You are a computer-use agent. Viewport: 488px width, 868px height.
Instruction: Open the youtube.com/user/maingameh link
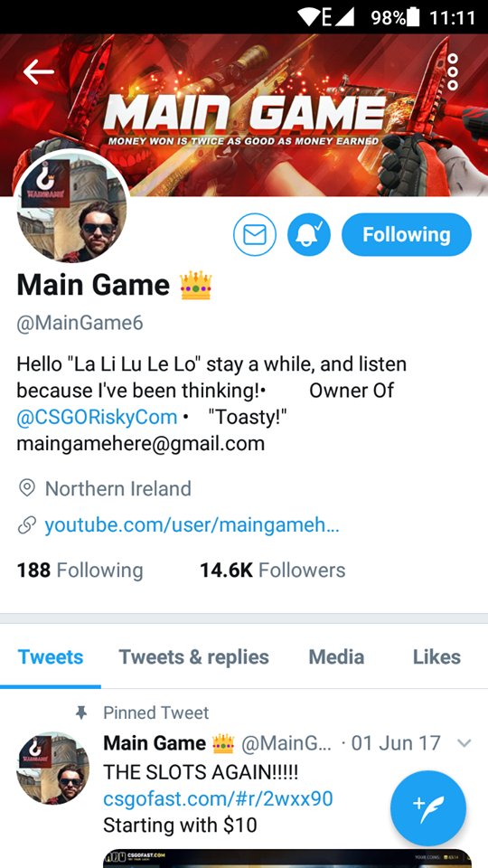tap(192, 524)
